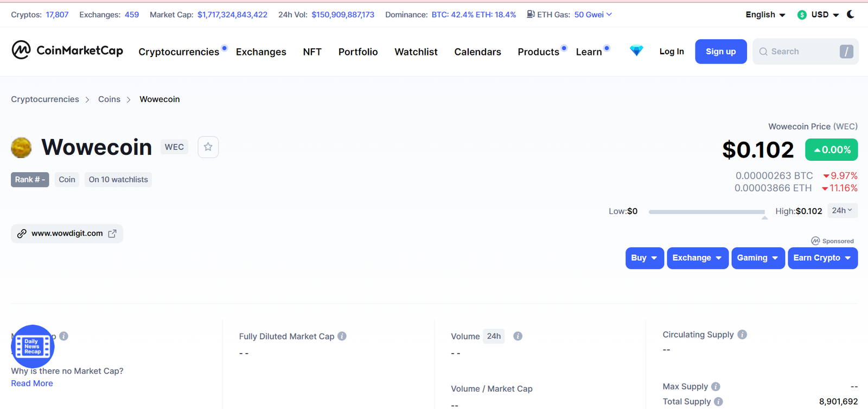Go to the NFT menu item
Image resolution: width=868 pixels, height=409 pixels.
312,52
